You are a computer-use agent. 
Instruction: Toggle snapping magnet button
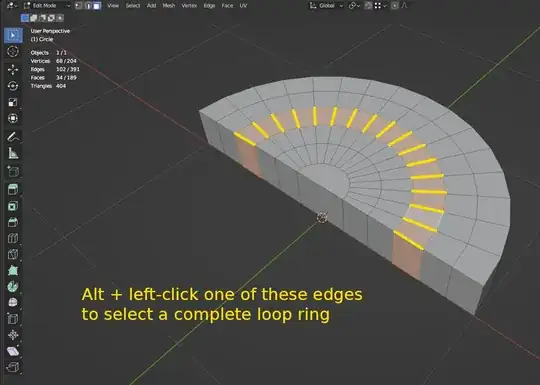[368, 6]
